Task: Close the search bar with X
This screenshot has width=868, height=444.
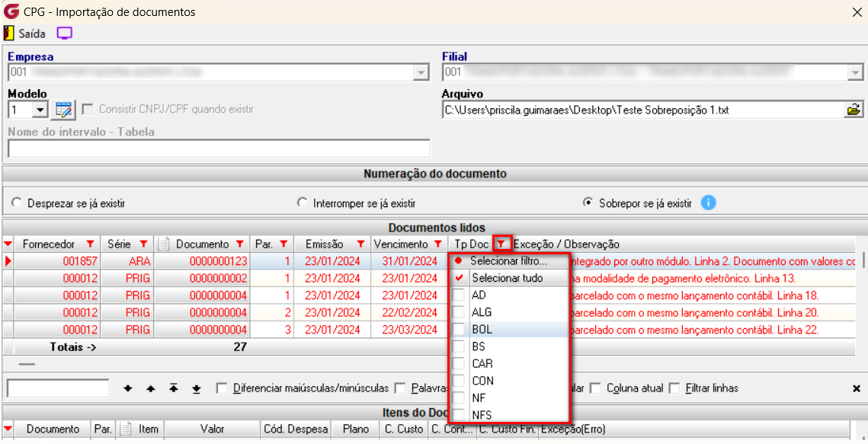Action: point(857,388)
